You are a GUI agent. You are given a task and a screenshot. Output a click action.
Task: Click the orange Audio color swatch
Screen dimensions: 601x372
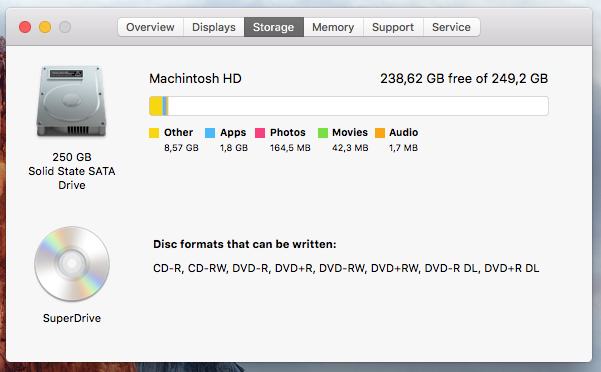pos(380,133)
